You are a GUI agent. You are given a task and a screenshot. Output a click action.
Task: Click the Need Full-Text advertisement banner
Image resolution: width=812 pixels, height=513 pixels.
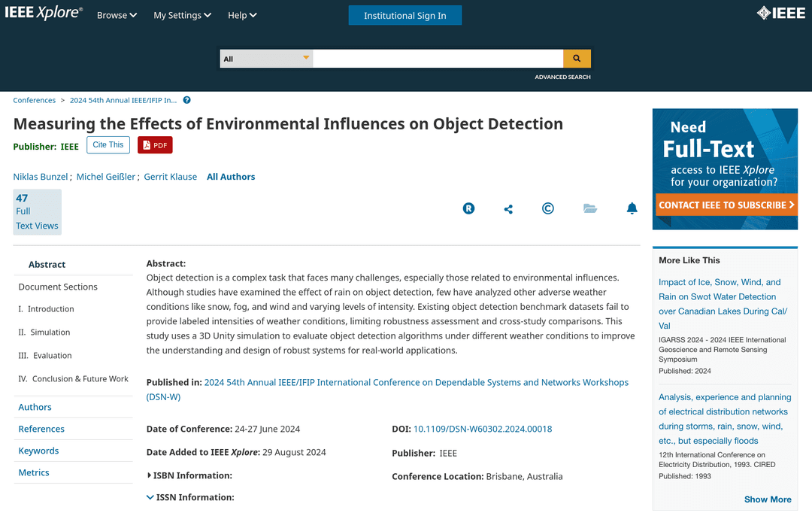[725, 169]
